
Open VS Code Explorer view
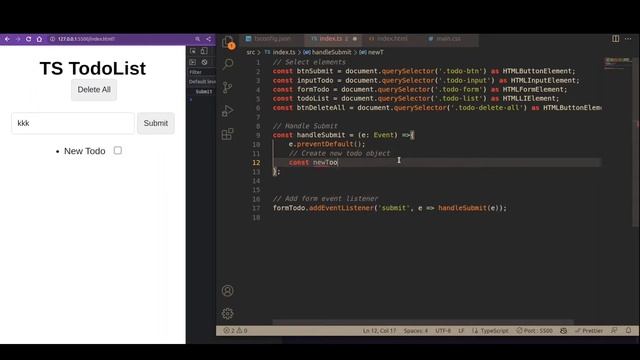[x=228, y=42]
